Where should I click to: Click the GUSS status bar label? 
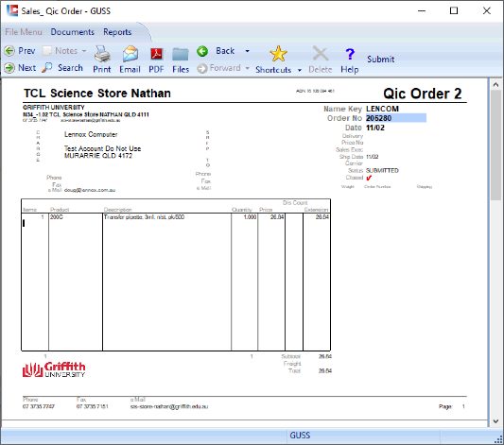(x=300, y=436)
